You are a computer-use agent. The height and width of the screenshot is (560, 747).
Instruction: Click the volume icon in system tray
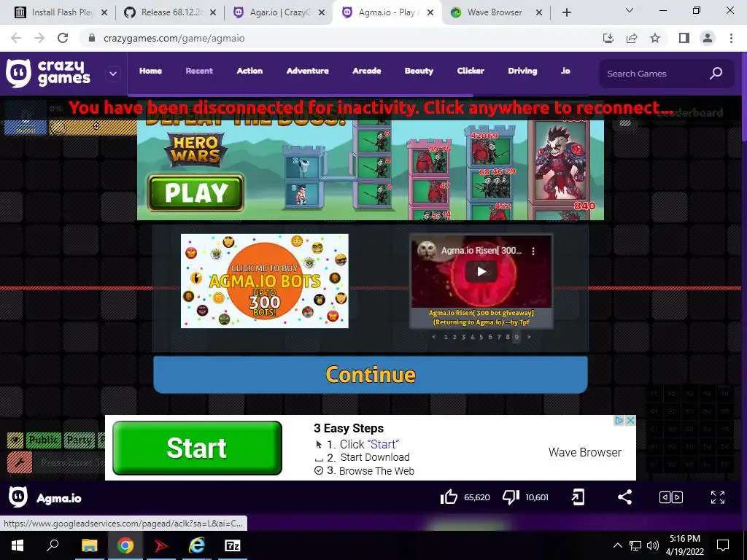click(x=653, y=545)
